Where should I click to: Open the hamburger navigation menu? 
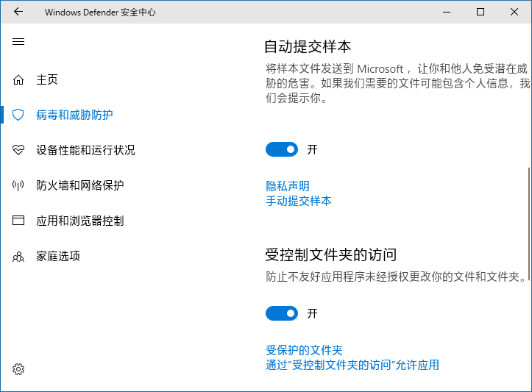18,42
